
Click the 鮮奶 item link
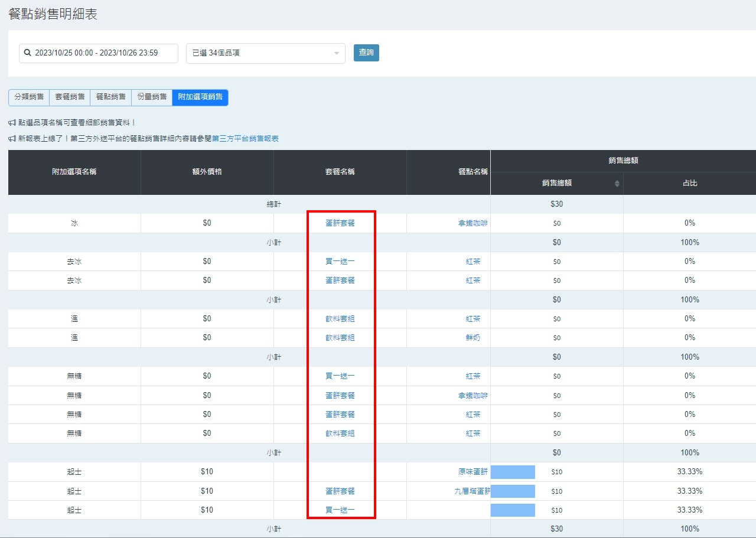tap(472, 338)
